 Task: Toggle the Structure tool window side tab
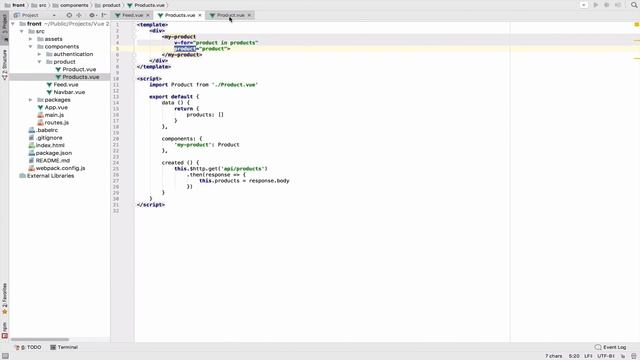(4, 64)
